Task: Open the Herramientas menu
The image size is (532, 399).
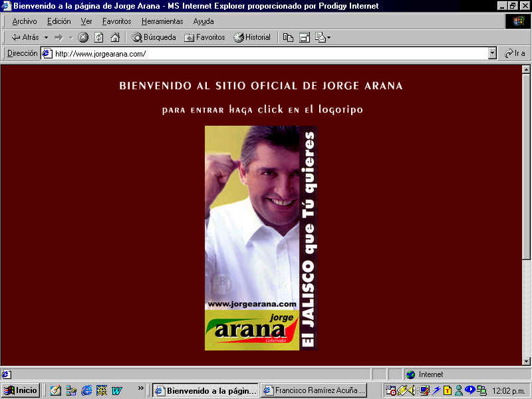Action: (x=162, y=21)
